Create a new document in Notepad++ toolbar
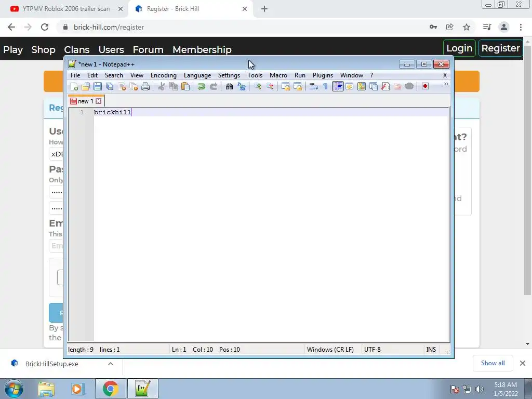 point(74,86)
